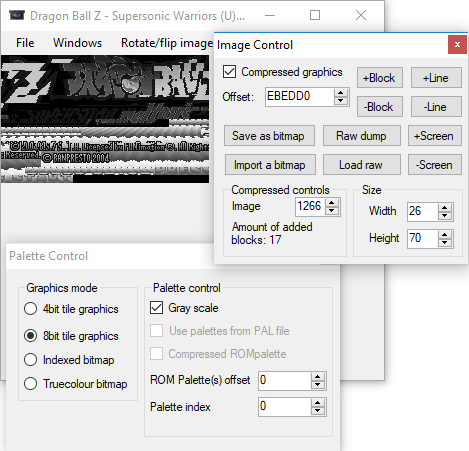469x451 pixels.
Task: Click the +Screen button
Action: tap(435, 136)
